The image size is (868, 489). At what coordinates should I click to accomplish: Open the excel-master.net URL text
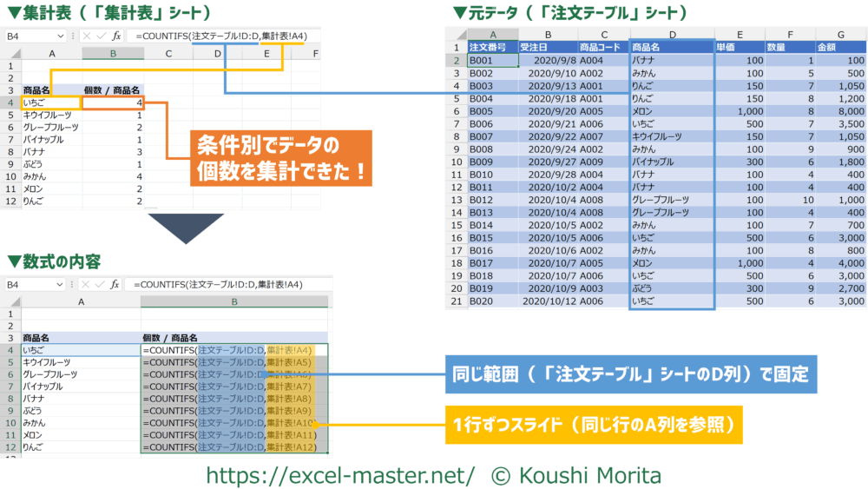tap(339, 474)
